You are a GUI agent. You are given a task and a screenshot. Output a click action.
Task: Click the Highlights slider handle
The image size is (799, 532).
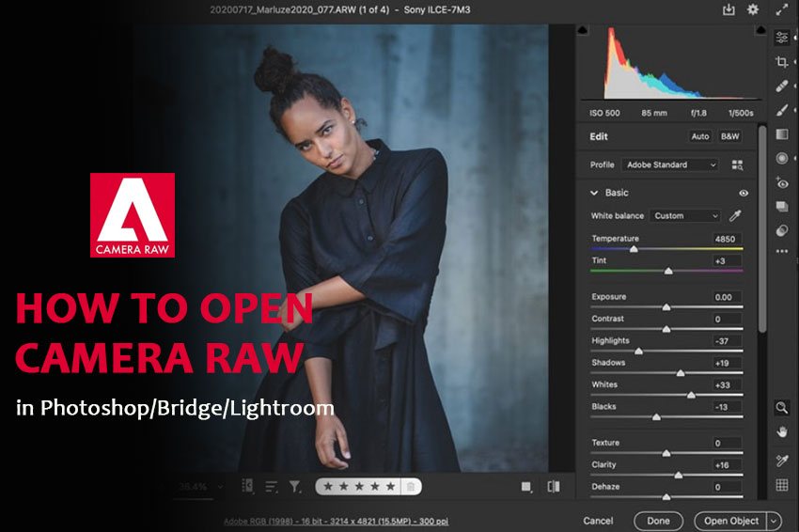click(x=638, y=351)
